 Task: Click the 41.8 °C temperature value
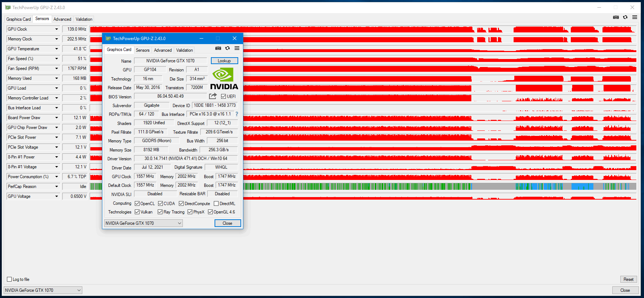click(x=75, y=49)
